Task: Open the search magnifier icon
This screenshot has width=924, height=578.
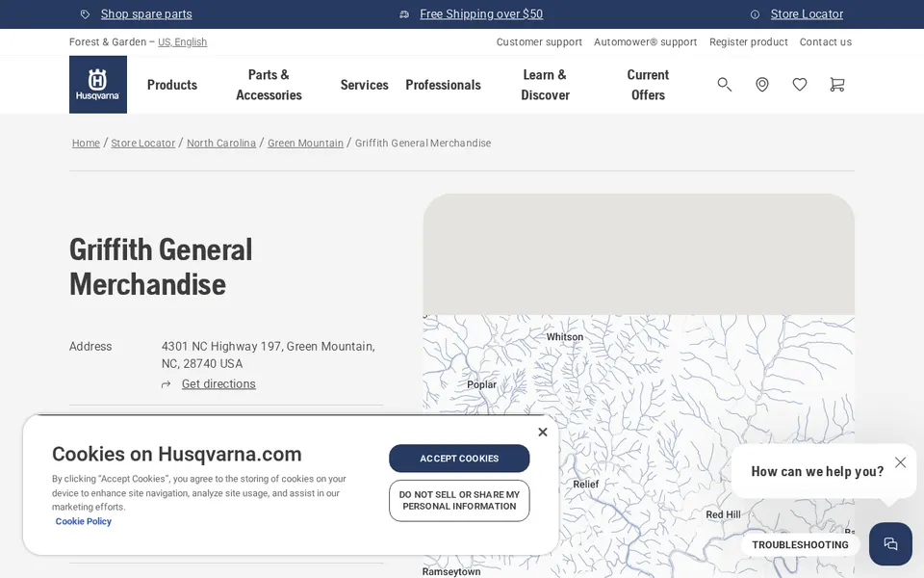Action: pyautogui.click(x=724, y=85)
